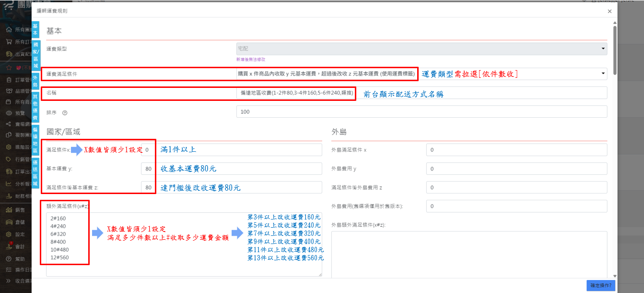The image size is (644, 293).
Task: Open 倉儲 in the sidebar
Action: (x=9, y=222)
